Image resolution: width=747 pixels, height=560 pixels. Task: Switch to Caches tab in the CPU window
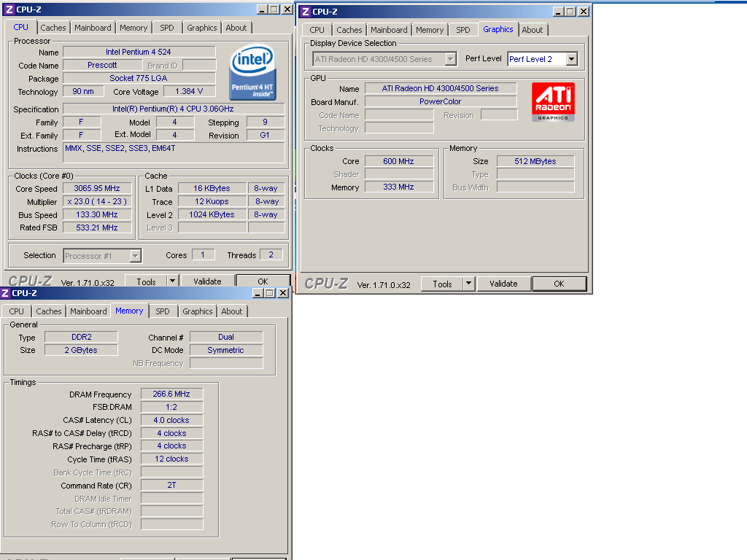(53, 28)
